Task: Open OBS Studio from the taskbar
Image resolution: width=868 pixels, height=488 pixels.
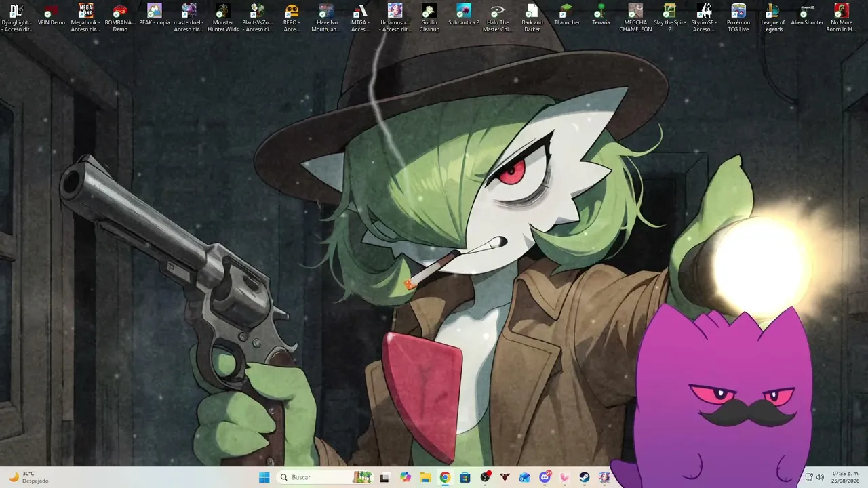Action: (485, 477)
